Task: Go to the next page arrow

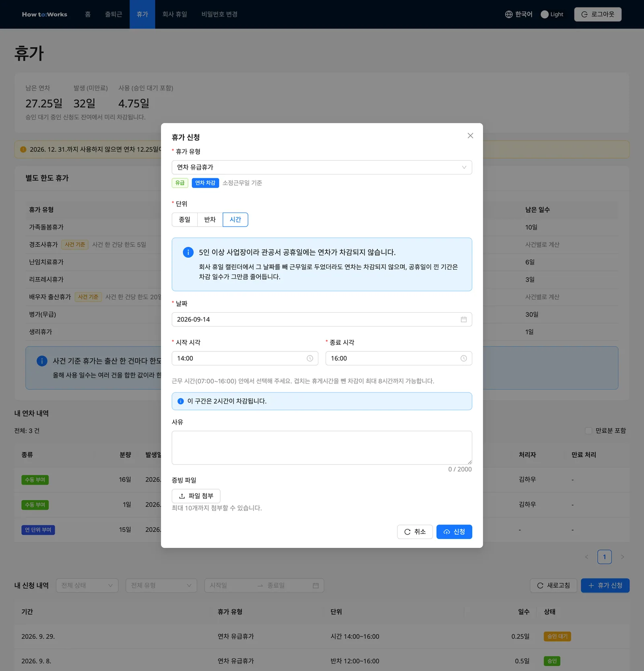Action: (x=623, y=557)
